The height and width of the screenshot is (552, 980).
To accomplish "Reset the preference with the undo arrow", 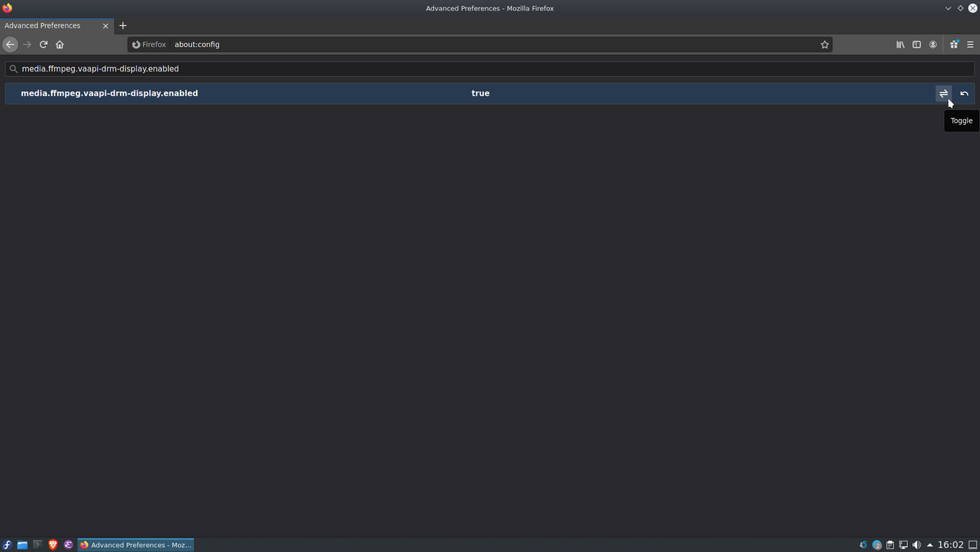I will tap(964, 93).
